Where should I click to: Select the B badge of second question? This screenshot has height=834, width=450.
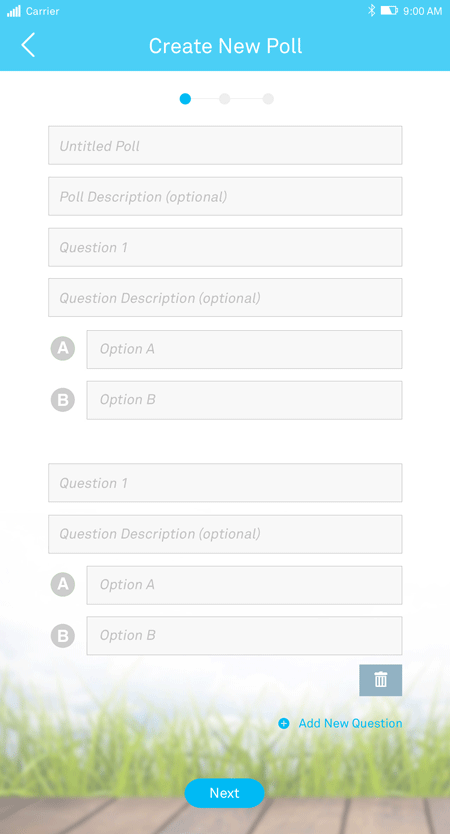pos(63,636)
